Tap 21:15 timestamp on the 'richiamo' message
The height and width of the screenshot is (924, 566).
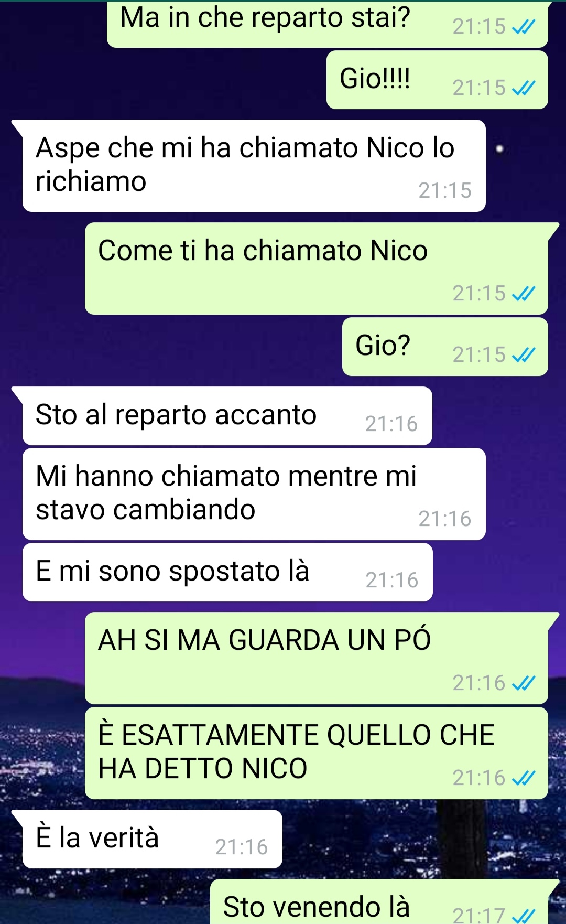click(x=444, y=191)
